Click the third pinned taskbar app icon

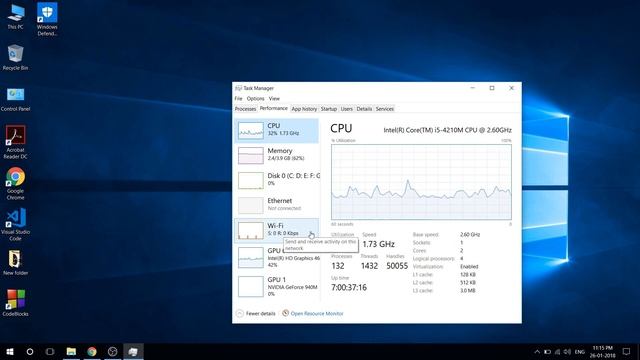[113, 351]
